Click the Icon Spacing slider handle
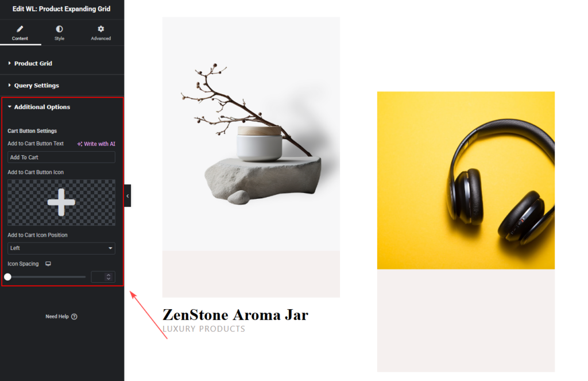 pos(8,277)
